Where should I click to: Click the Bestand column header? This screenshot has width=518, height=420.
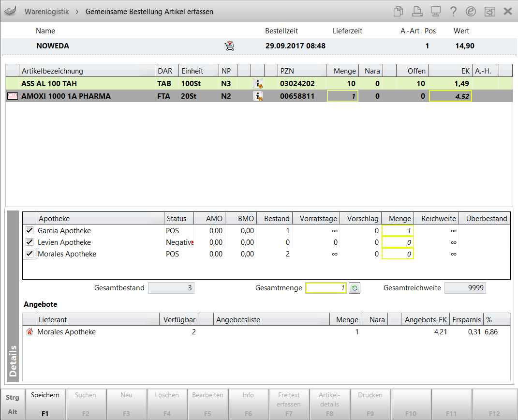(275, 218)
